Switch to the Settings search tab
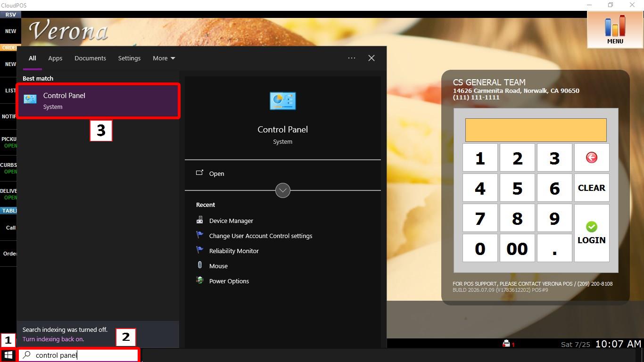The image size is (644, 362). point(129,58)
